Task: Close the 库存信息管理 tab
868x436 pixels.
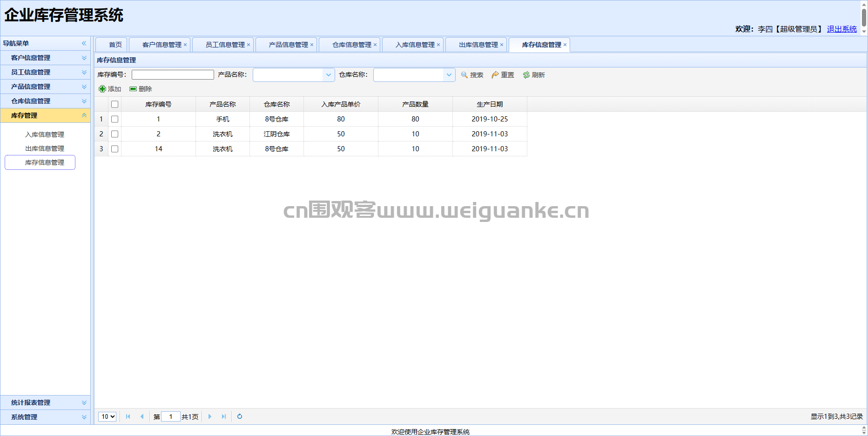Action: [565, 45]
